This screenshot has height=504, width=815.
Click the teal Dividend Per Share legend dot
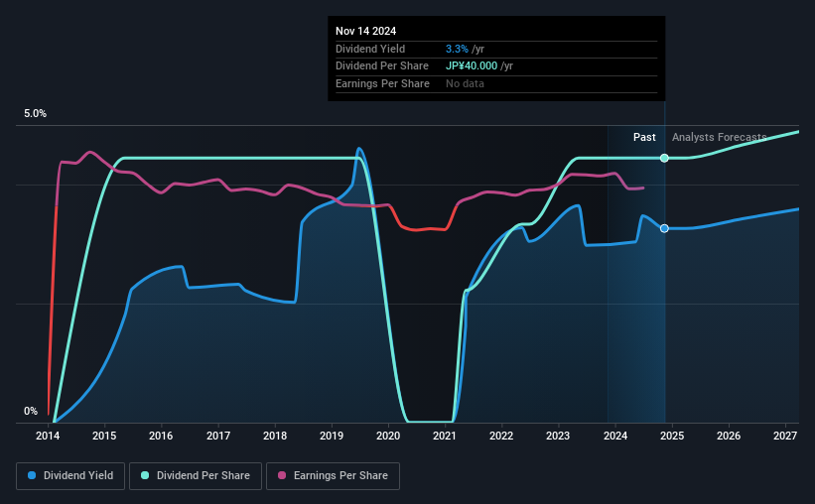click(145, 475)
